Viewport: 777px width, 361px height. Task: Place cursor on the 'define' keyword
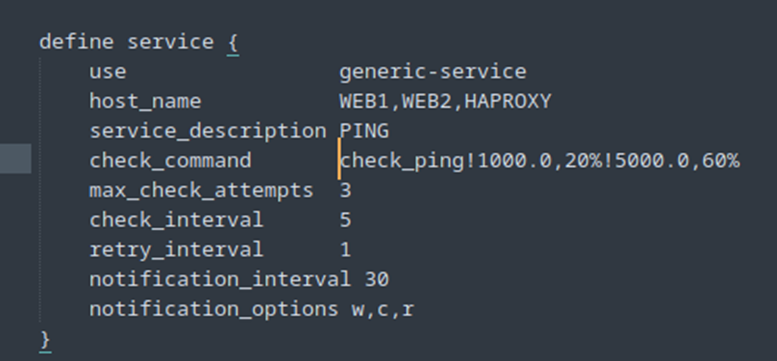76,42
